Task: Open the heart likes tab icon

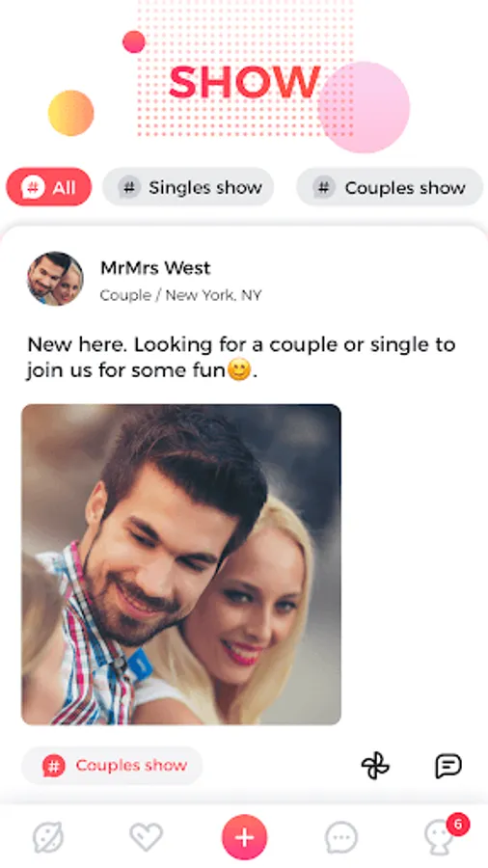Action: pyautogui.click(x=146, y=836)
